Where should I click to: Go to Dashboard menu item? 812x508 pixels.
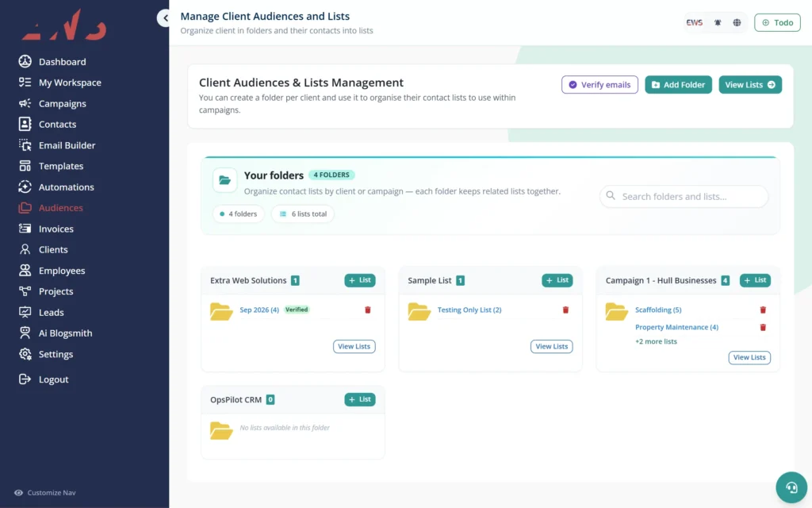click(62, 62)
